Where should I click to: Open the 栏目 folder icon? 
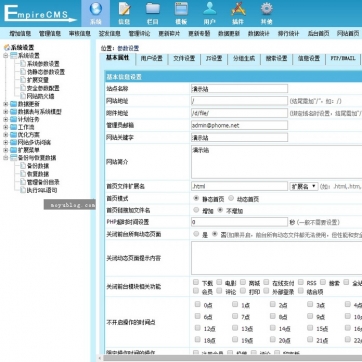coord(153,9)
